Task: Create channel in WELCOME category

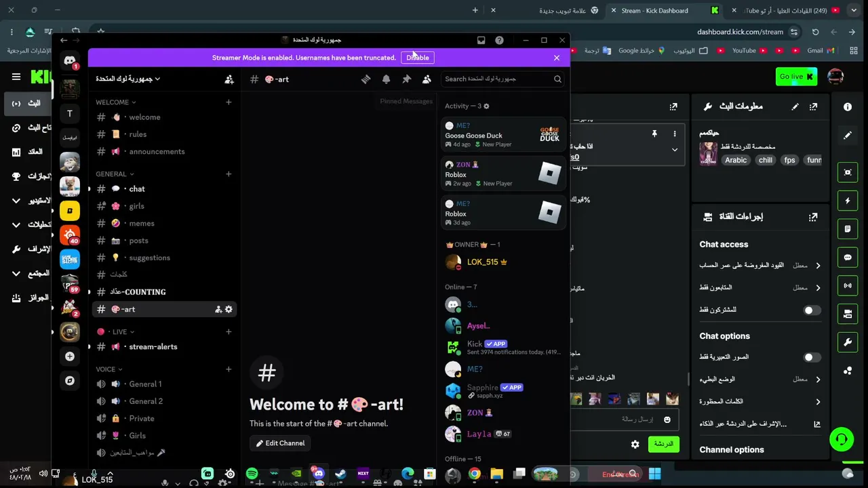Action: (x=229, y=102)
